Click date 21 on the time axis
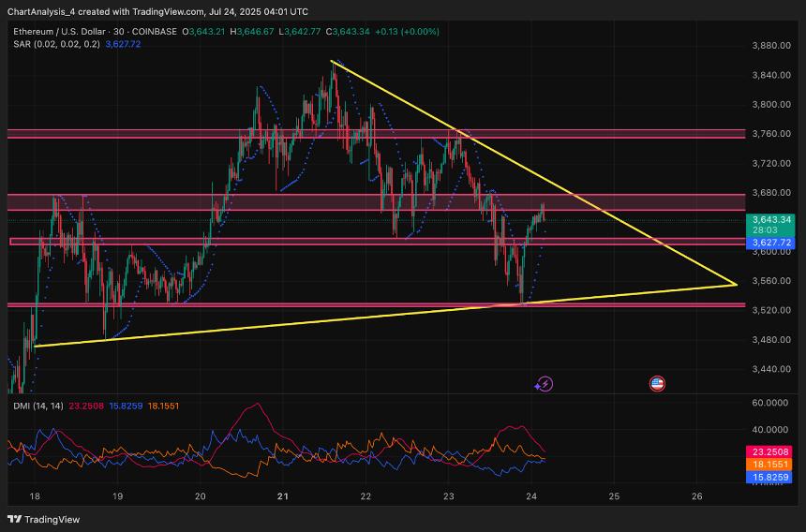Viewport: 806px width, 532px height. (x=282, y=496)
